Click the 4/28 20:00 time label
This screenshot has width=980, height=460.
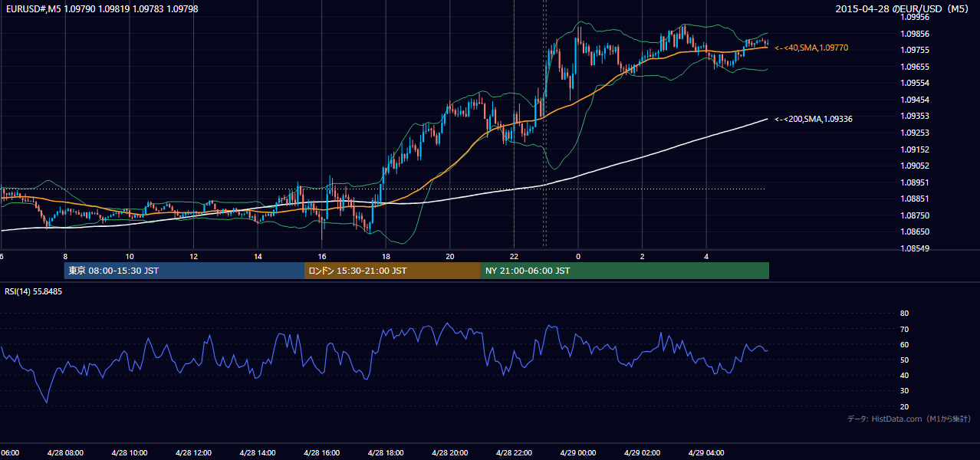click(x=449, y=452)
